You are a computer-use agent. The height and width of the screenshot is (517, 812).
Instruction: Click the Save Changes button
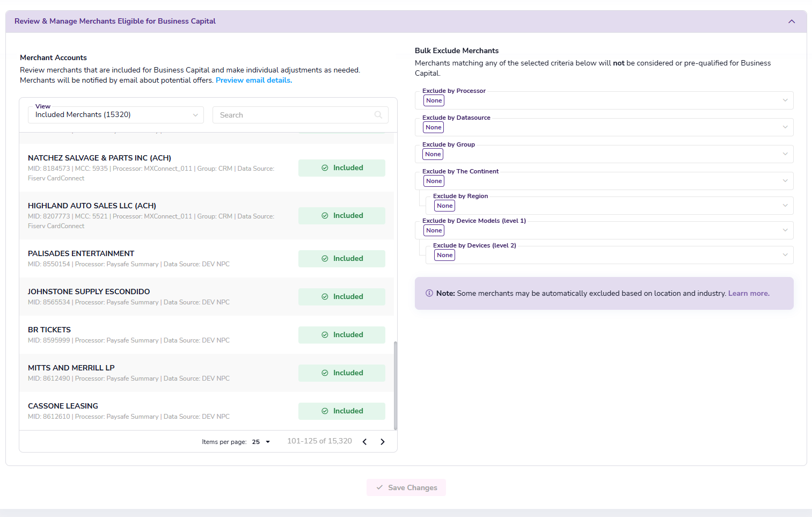406,487
